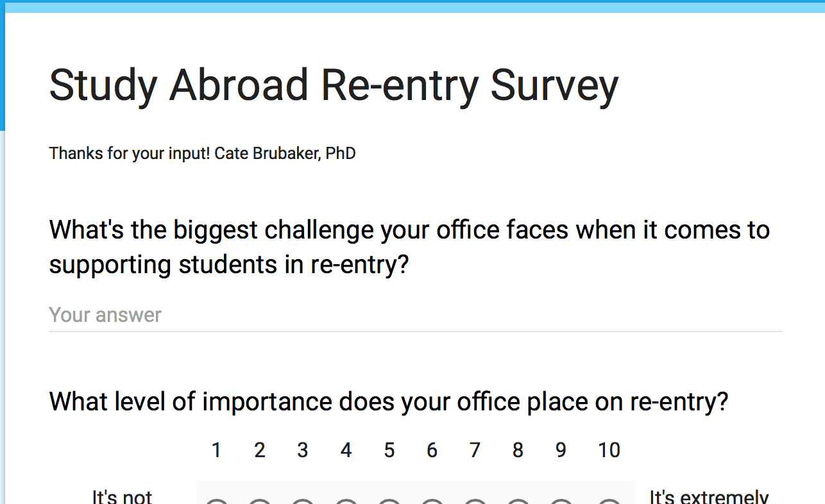
Task: Select radio button under rating 1
Action: 217,501
